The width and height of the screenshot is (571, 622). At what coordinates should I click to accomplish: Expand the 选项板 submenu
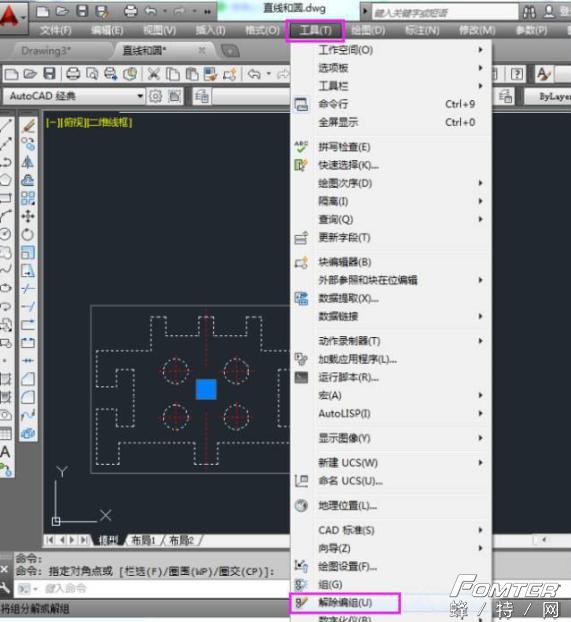click(391, 68)
